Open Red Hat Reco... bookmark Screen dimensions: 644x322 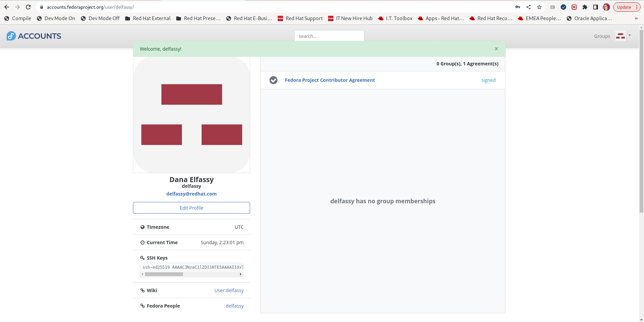pos(491,18)
